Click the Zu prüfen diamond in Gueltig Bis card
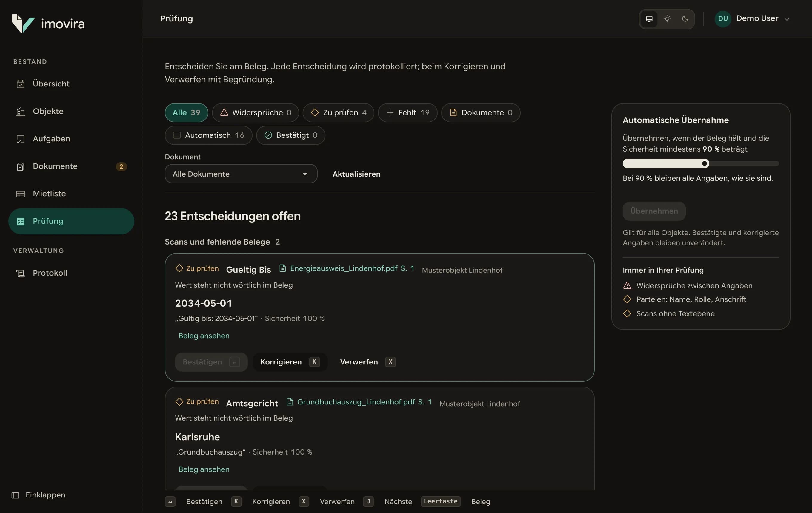Screen dimensions: 812x513 (179, 268)
